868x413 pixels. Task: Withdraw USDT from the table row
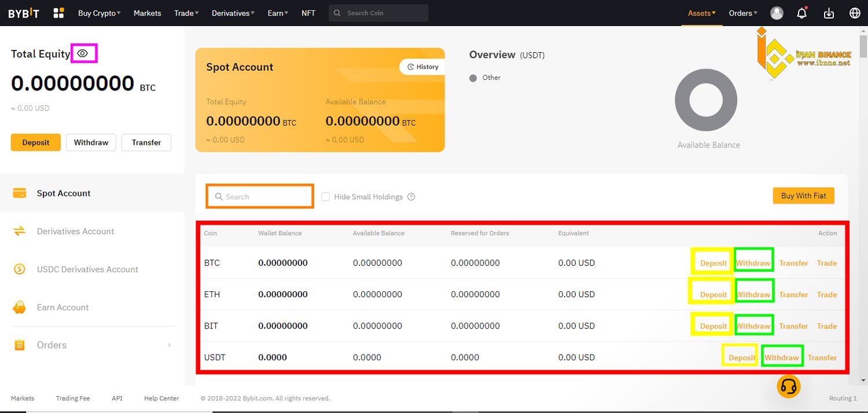tap(782, 357)
